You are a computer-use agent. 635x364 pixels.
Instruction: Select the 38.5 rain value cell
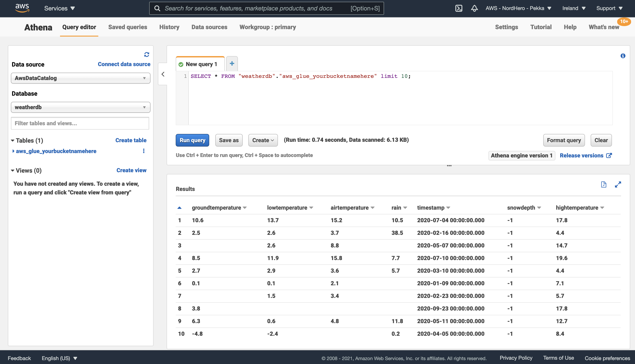click(x=397, y=233)
